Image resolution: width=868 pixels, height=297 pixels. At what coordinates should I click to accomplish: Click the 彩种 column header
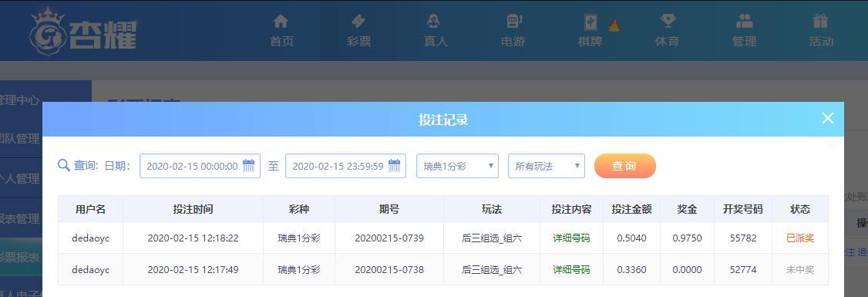(299, 209)
